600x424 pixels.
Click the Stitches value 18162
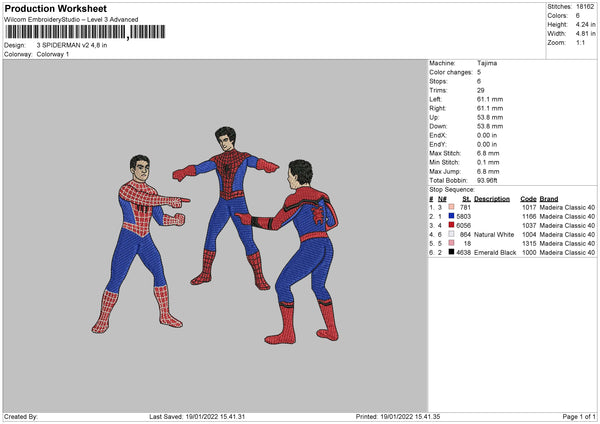tap(585, 7)
